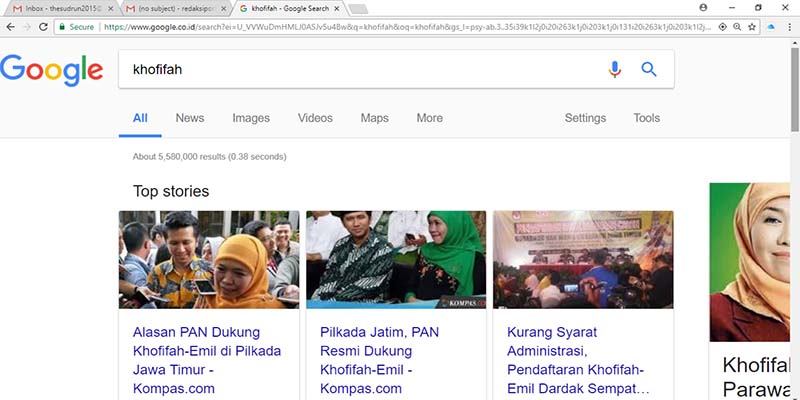800x400 pixels.
Task: Open the search Tools options
Action: (646, 118)
